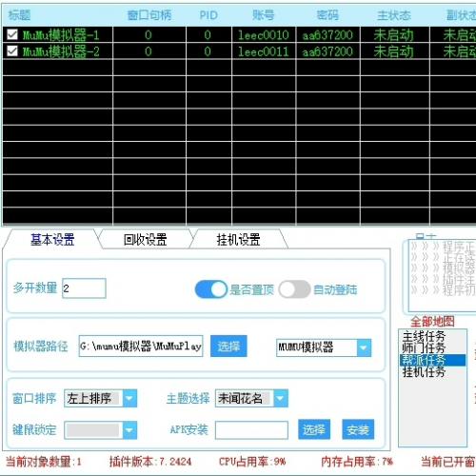Click the 模拟器路径 text field
The image size is (476, 476).
141,346
